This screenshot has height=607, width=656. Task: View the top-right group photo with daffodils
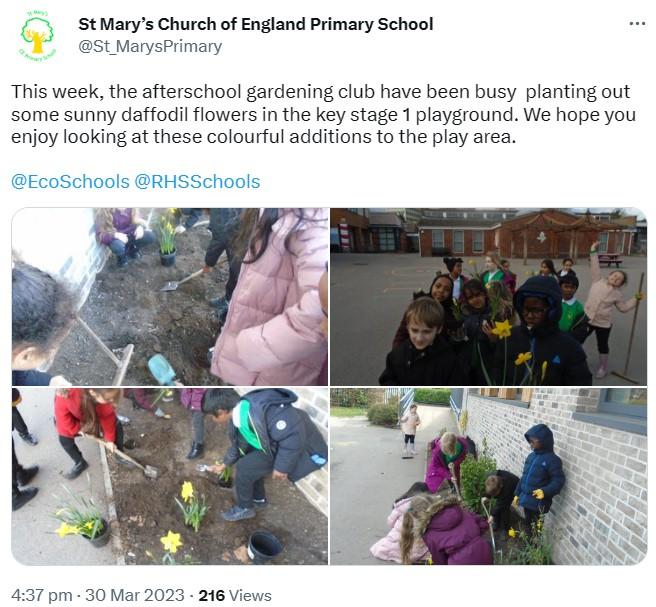coord(488,297)
